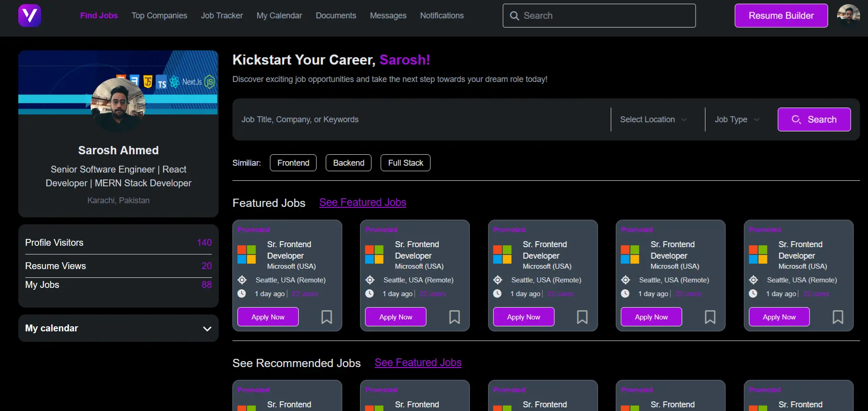This screenshot has height=411, width=868.
Task: Open Profile Visitors stat row
Action: coord(119,243)
